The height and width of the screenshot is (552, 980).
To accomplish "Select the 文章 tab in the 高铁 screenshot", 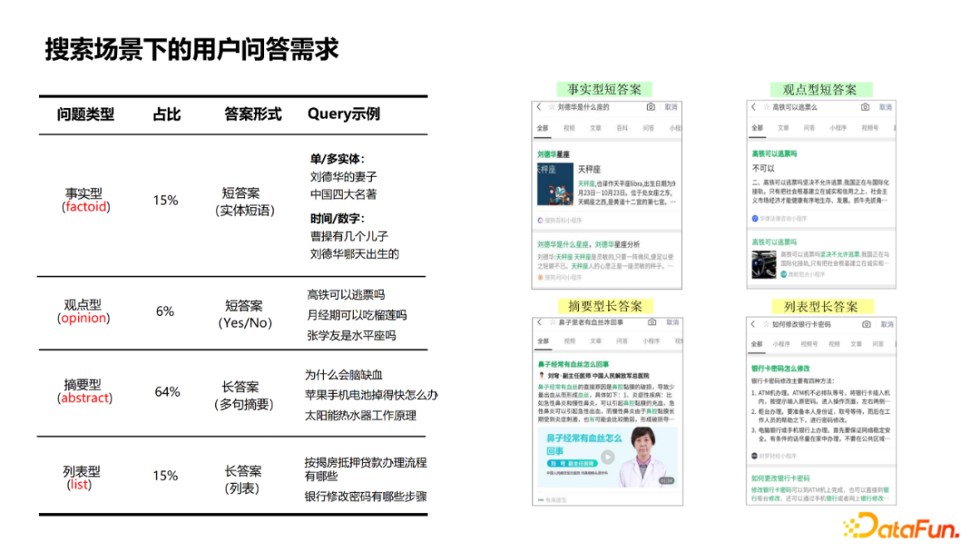I will [782, 127].
